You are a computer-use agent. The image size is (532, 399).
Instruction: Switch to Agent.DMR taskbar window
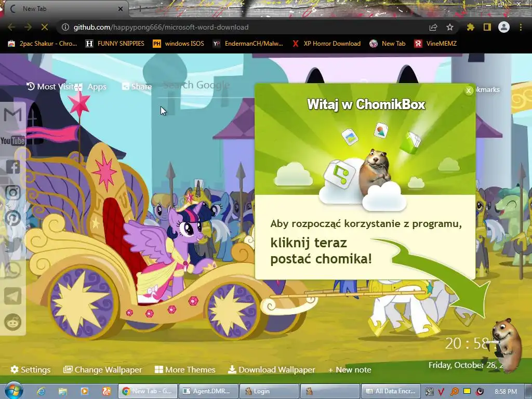point(208,391)
